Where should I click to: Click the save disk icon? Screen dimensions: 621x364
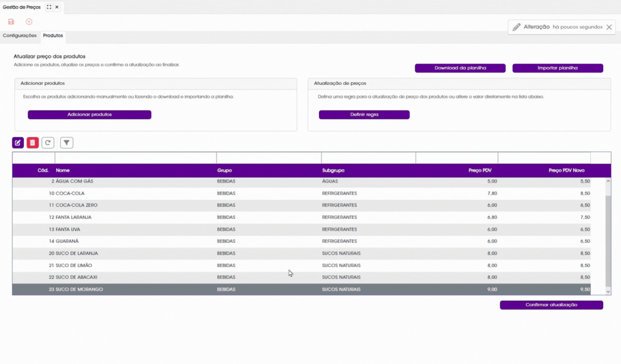(x=11, y=22)
